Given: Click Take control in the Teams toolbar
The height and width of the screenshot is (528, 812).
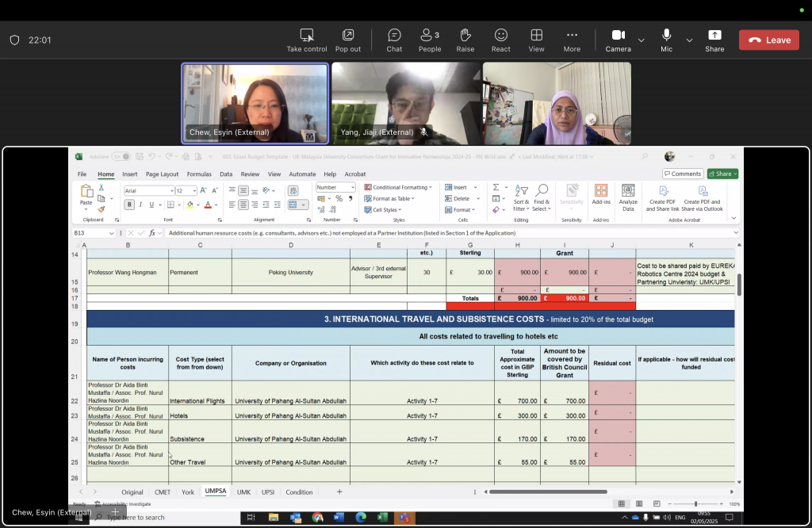Looking at the screenshot, I should (x=307, y=40).
